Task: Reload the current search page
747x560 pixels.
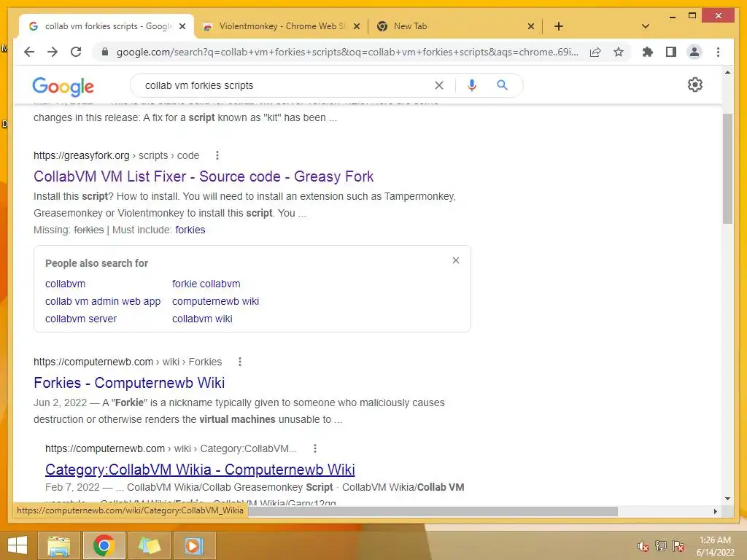Action: 76,52
